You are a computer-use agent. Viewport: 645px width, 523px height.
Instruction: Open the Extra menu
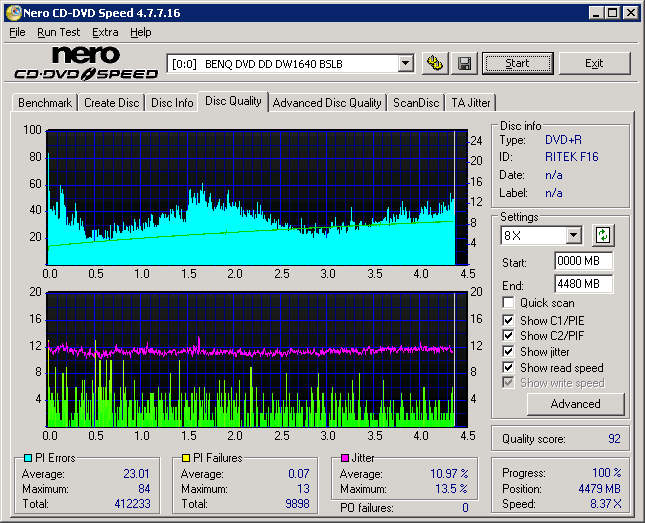click(x=105, y=32)
